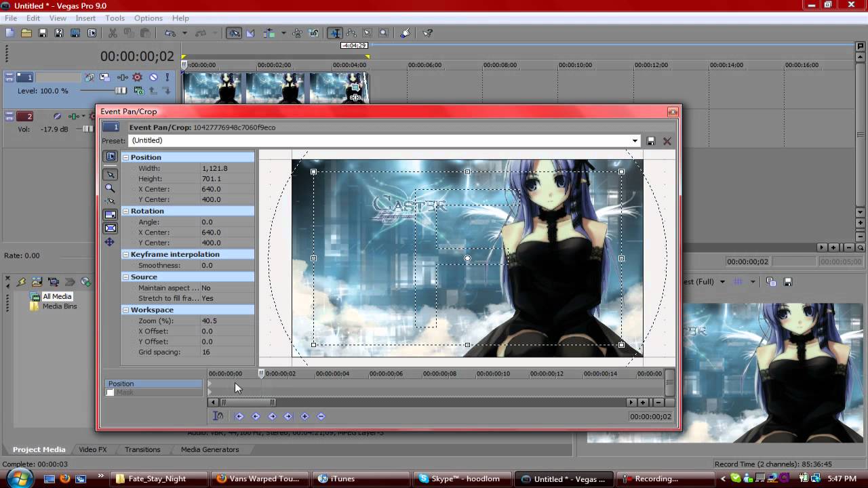The height and width of the screenshot is (488, 868).
Task: Click the Width value field
Action: pyautogui.click(x=226, y=168)
